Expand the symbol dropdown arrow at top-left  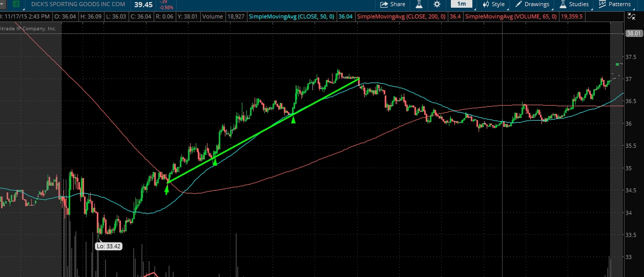pos(3,4)
